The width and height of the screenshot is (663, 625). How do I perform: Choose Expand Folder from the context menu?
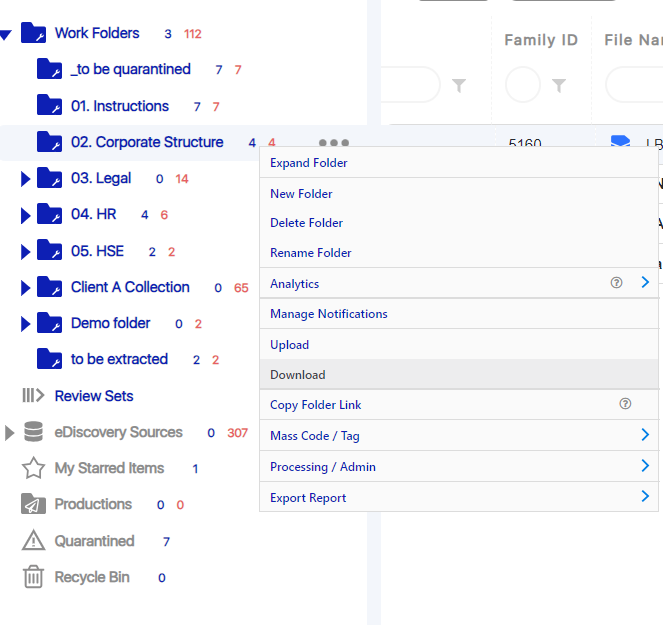coord(459,163)
